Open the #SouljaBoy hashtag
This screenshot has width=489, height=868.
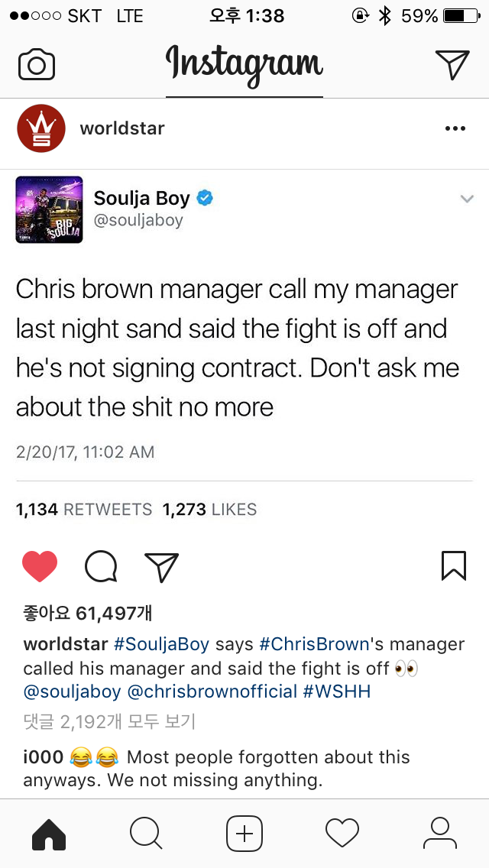[162, 644]
